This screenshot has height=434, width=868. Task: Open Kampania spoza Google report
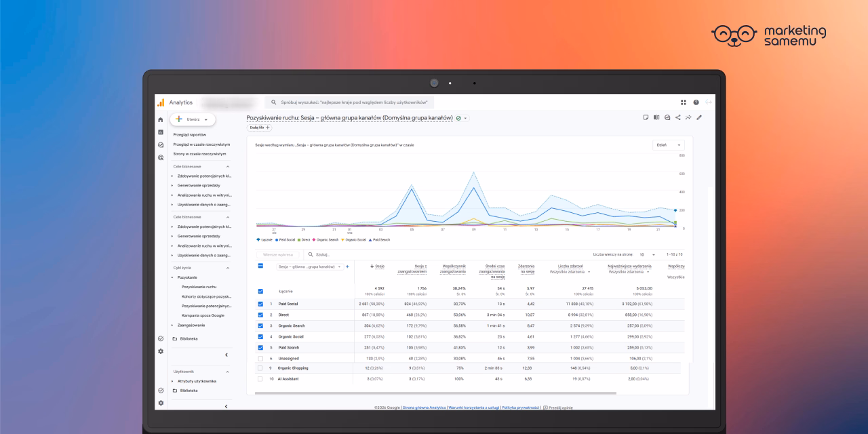pos(203,315)
